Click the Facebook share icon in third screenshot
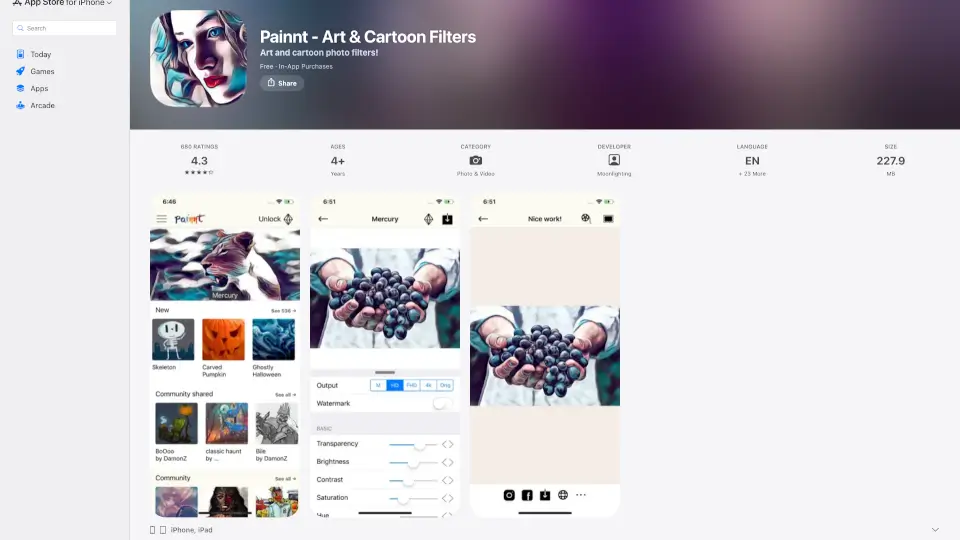Viewport: 960px width, 540px height. click(527, 495)
